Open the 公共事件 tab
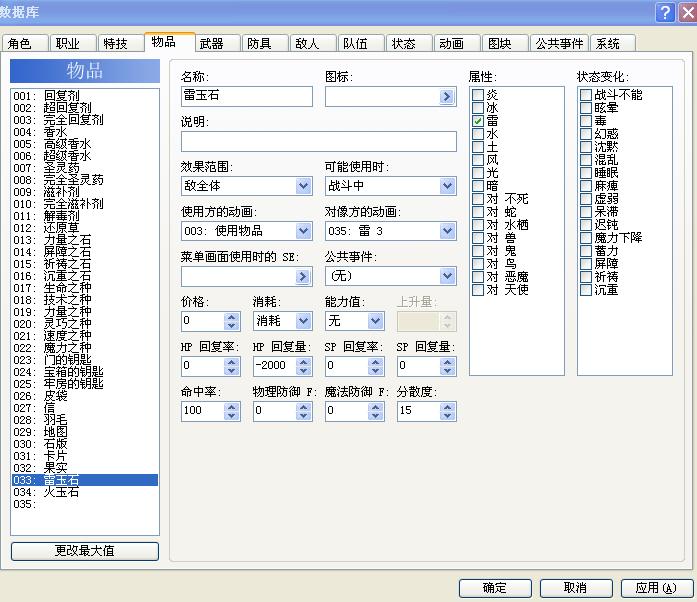The height and width of the screenshot is (602, 697). tap(559, 43)
